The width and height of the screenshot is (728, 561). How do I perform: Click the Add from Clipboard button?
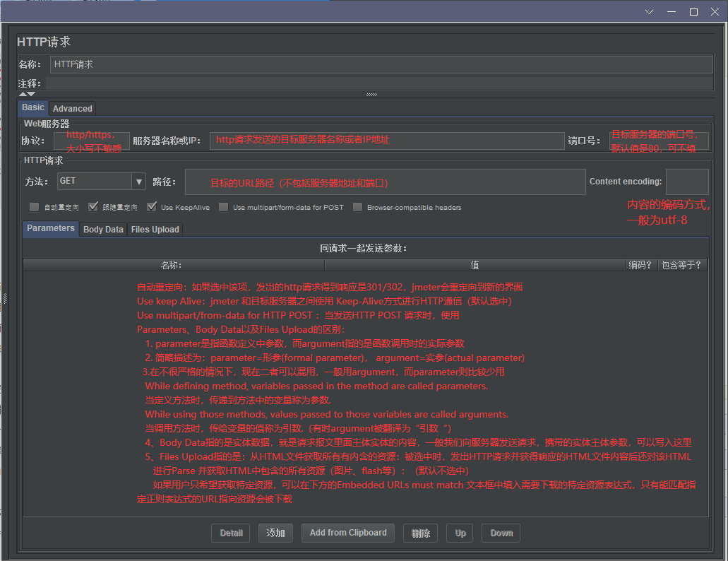point(348,533)
